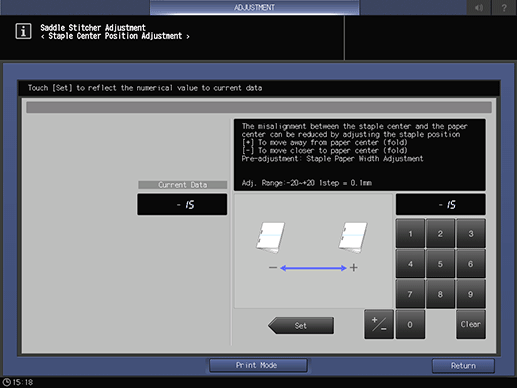Go to the previous adjustment with left chevron
This screenshot has height=388, width=517.
coord(43,37)
